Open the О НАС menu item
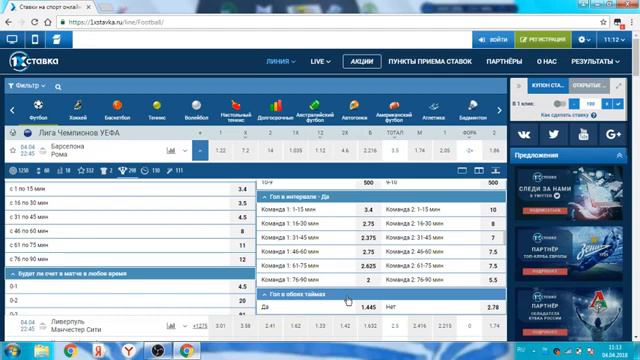This screenshot has height=360, width=640. click(547, 61)
